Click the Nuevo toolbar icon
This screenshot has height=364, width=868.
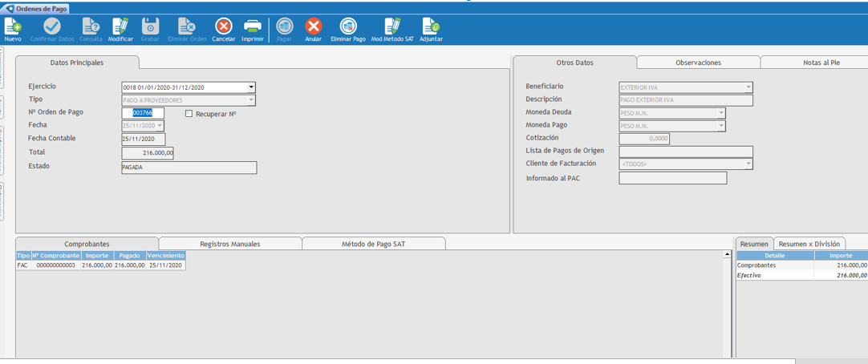13,27
